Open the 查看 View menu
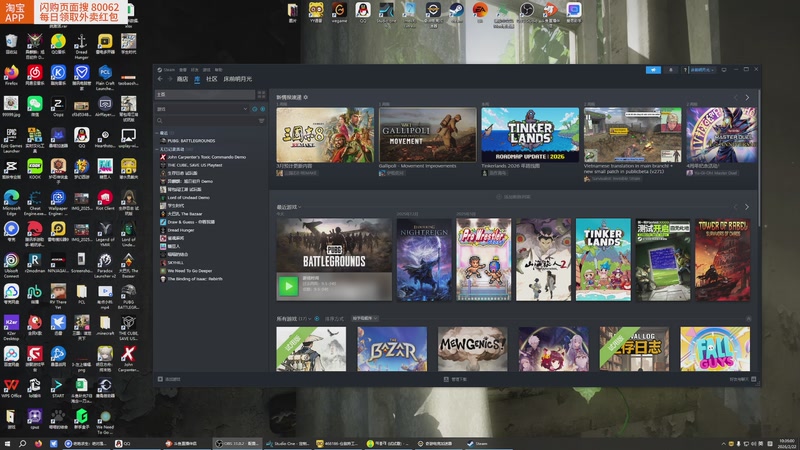Image resolution: width=800 pixels, height=450 pixels. pos(183,70)
